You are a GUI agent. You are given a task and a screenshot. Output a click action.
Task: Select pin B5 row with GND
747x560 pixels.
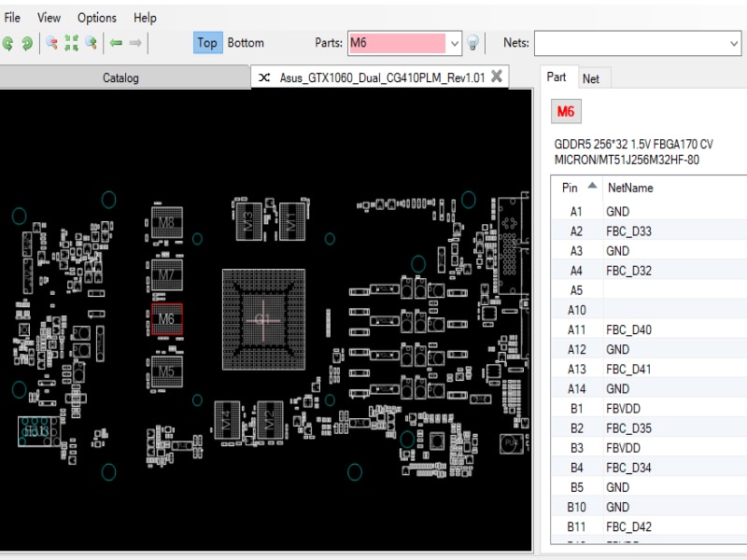point(649,487)
